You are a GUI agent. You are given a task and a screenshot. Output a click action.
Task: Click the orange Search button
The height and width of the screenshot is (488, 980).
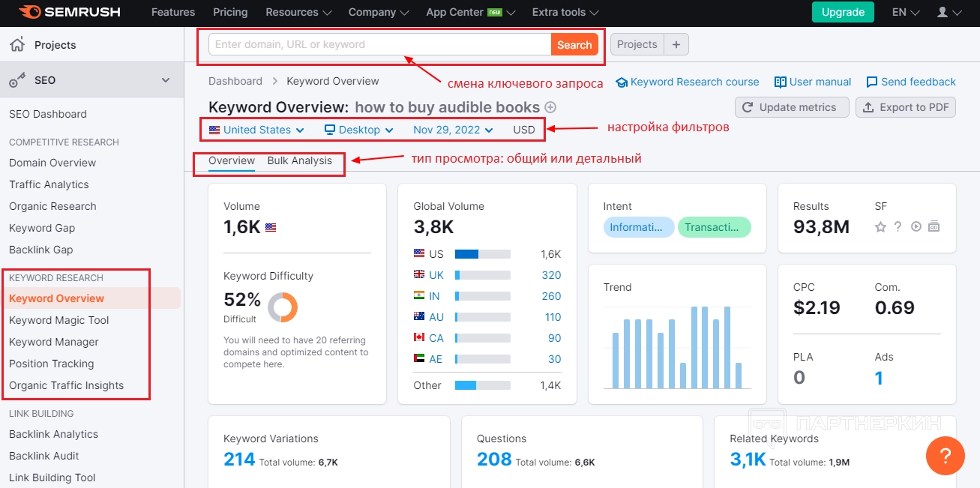point(574,44)
